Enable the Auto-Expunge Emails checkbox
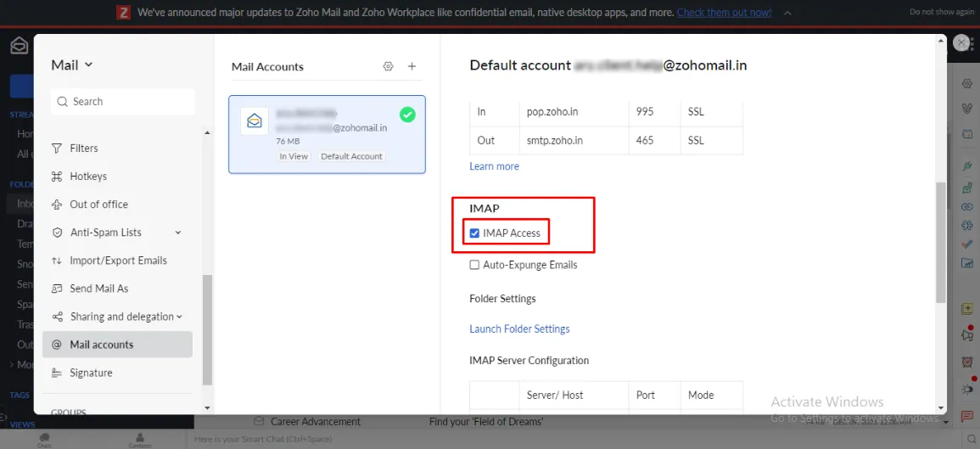 pos(475,265)
